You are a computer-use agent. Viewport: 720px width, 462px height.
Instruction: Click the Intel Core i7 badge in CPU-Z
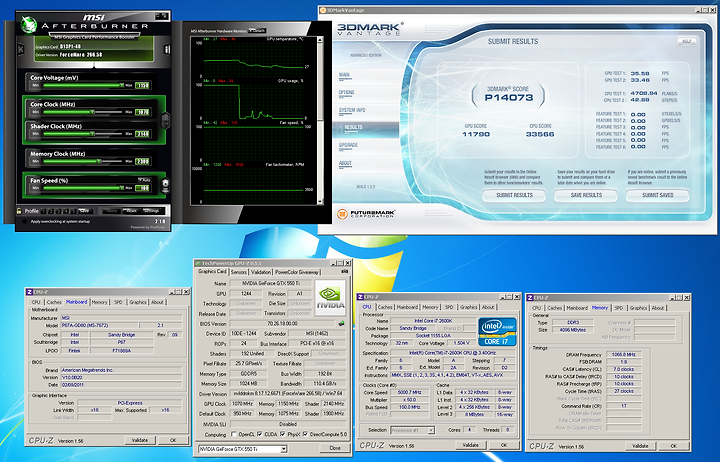pos(497,331)
